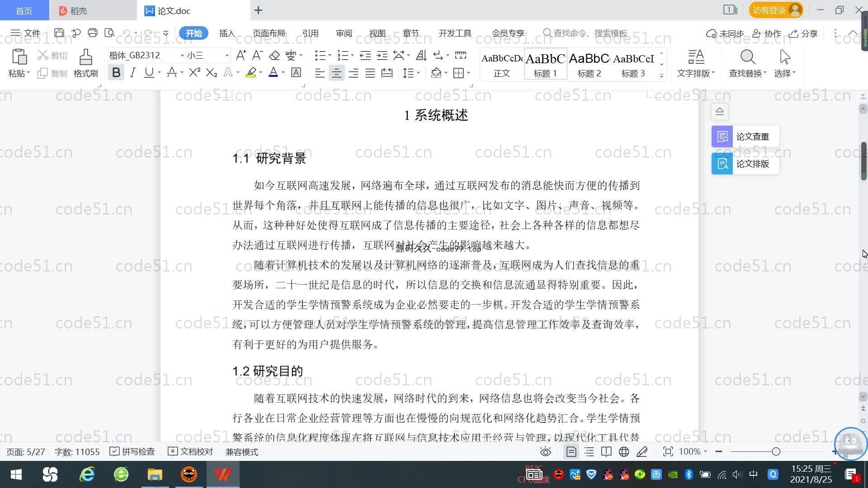The height and width of the screenshot is (488, 868).
Task: Open WPS app from Windows taskbar
Action: pos(223,474)
